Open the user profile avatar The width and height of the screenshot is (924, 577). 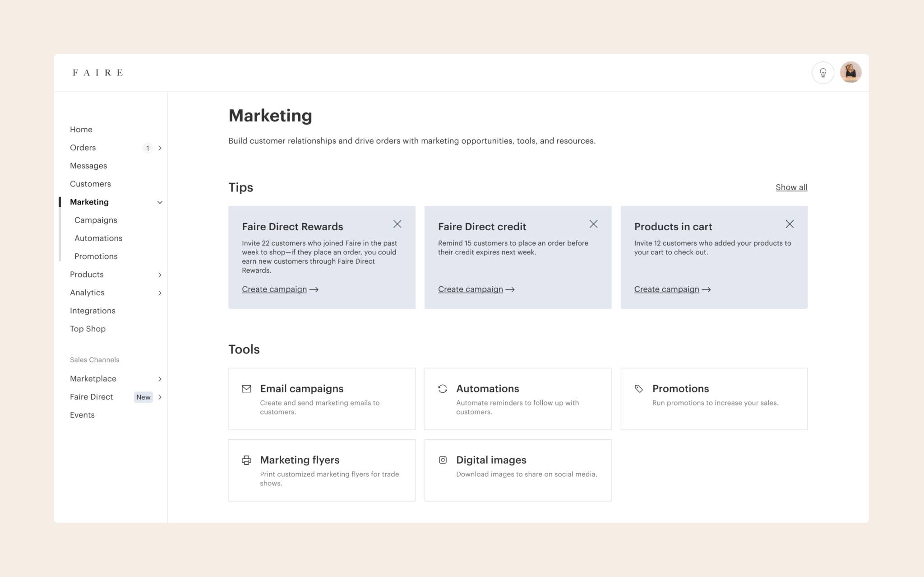point(850,73)
